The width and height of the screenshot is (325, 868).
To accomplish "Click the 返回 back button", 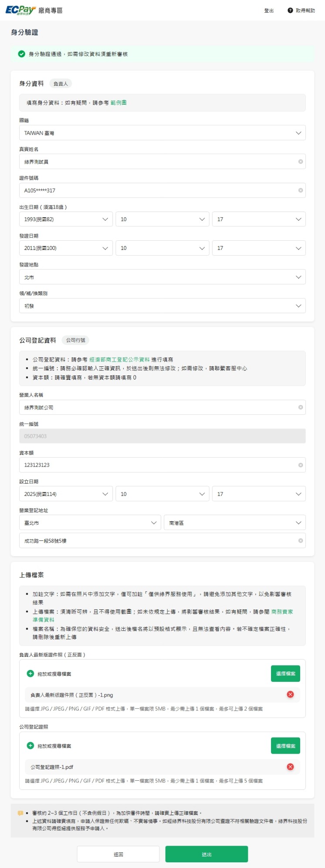I will pyautogui.click(x=118, y=854).
